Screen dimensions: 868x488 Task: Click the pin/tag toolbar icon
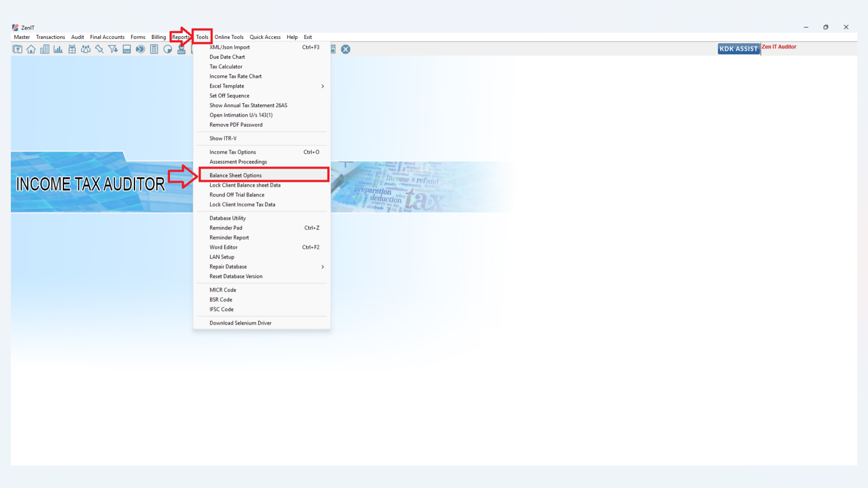(x=99, y=49)
